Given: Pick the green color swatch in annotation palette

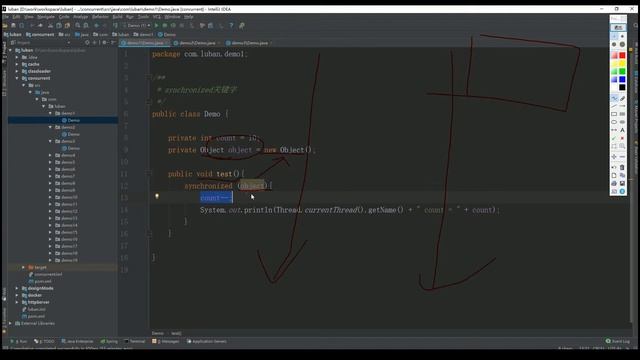Looking at the screenshot, I should (x=622, y=71).
